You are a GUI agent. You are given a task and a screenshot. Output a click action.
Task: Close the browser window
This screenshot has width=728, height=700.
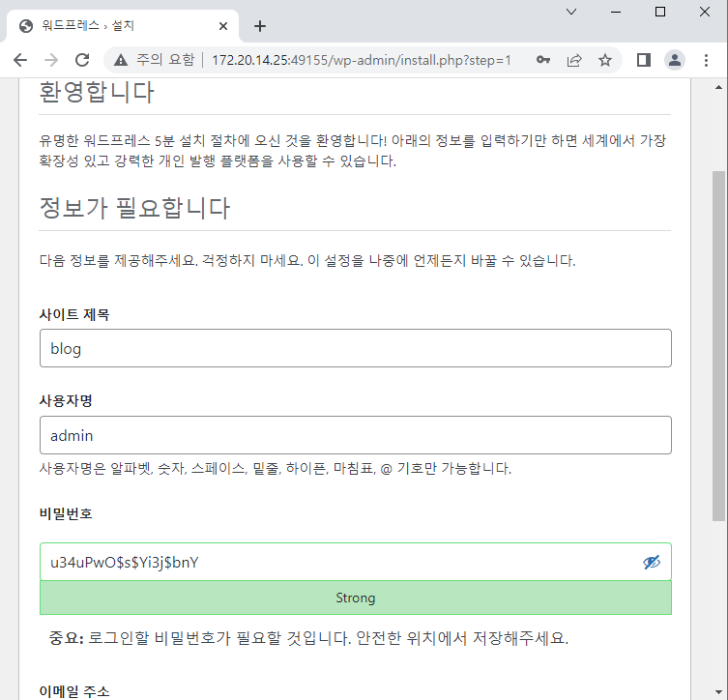tap(705, 12)
